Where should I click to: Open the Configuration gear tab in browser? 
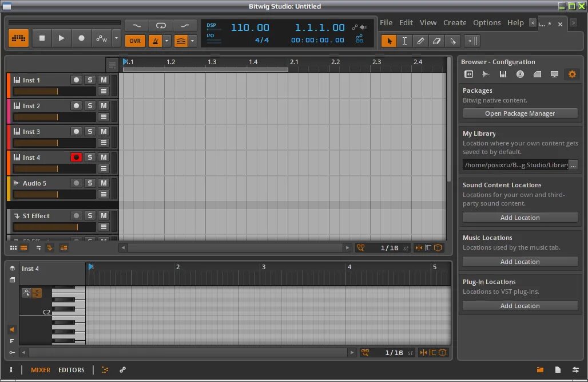coord(572,74)
